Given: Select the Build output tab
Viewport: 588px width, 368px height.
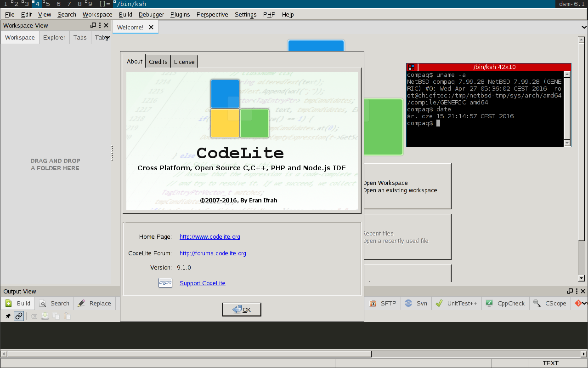Looking at the screenshot, I should (x=18, y=303).
